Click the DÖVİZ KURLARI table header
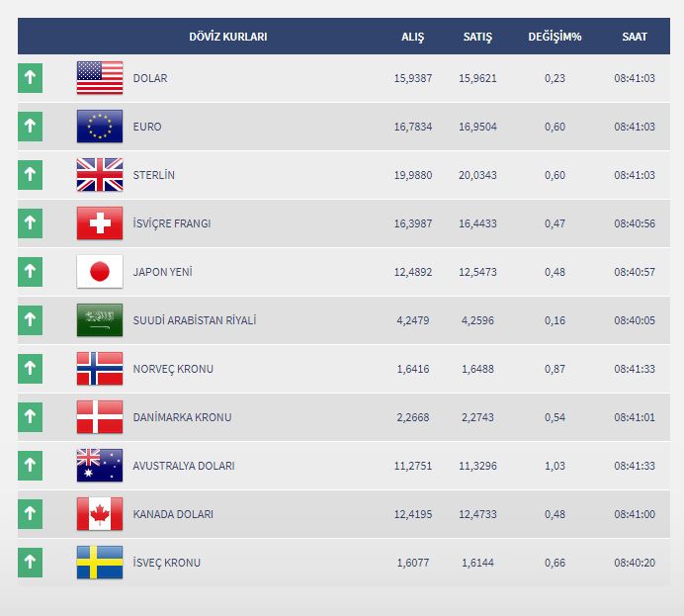This screenshot has width=684, height=616. point(228,37)
